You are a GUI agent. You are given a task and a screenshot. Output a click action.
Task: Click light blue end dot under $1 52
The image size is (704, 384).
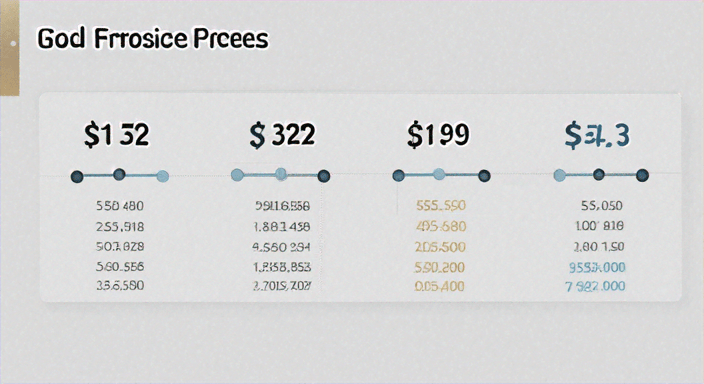point(163,176)
